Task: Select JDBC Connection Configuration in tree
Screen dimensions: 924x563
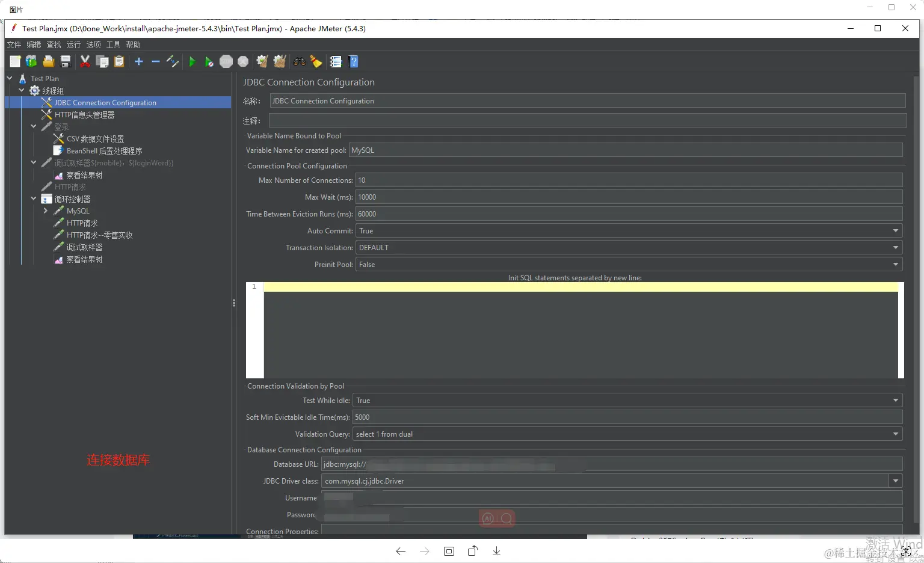Action: 105,103
